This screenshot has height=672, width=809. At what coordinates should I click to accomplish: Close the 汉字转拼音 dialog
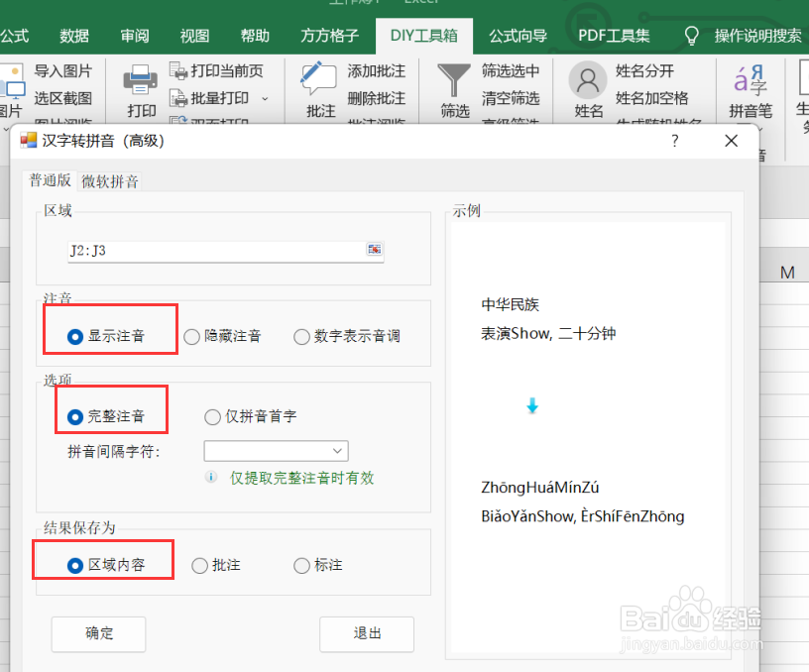click(731, 141)
